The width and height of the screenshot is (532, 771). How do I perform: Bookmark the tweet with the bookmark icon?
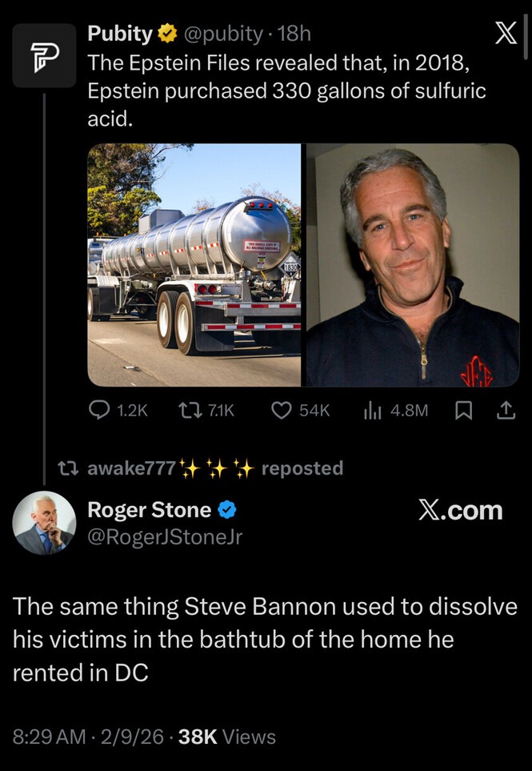point(464,409)
